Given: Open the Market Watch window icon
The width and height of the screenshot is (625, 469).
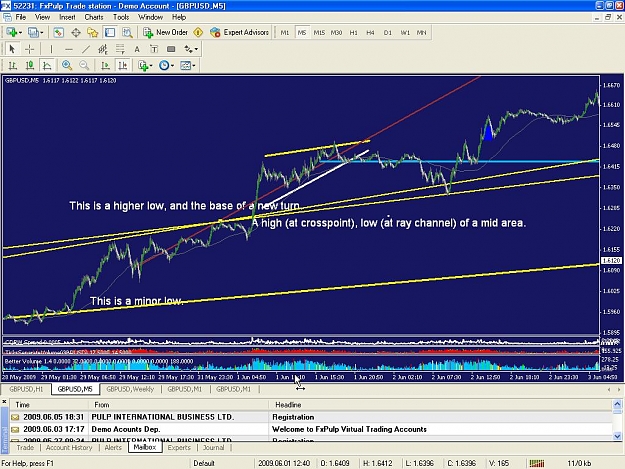Looking at the screenshot, I should pos(59,33).
